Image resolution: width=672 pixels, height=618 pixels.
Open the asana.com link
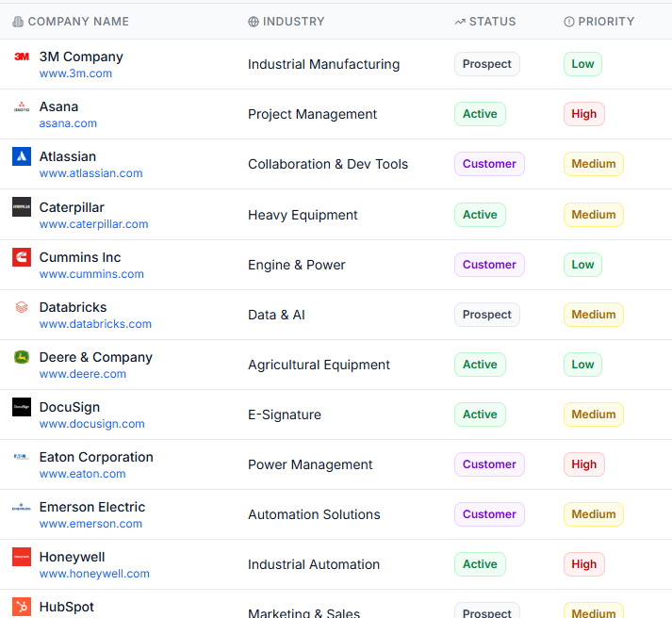click(68, 123)
